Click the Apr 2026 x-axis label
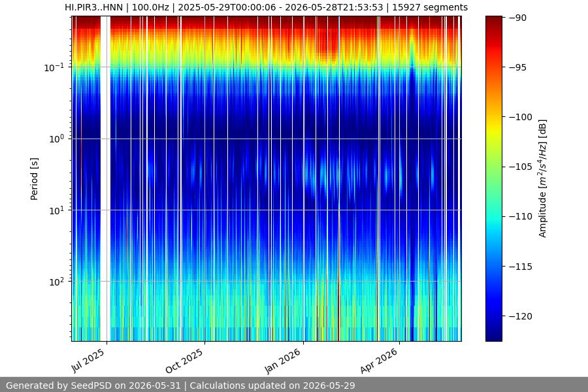588x392 pixels. click(x=378, y=361)
